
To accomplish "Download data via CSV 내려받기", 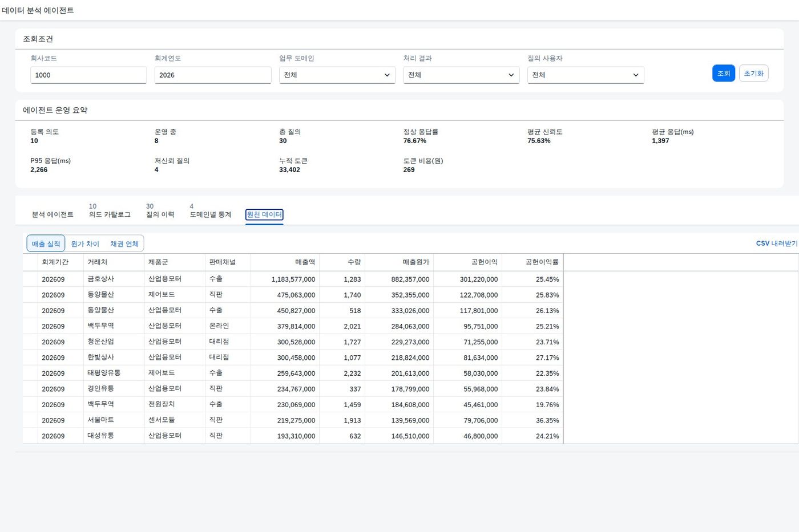I will 777,243.
